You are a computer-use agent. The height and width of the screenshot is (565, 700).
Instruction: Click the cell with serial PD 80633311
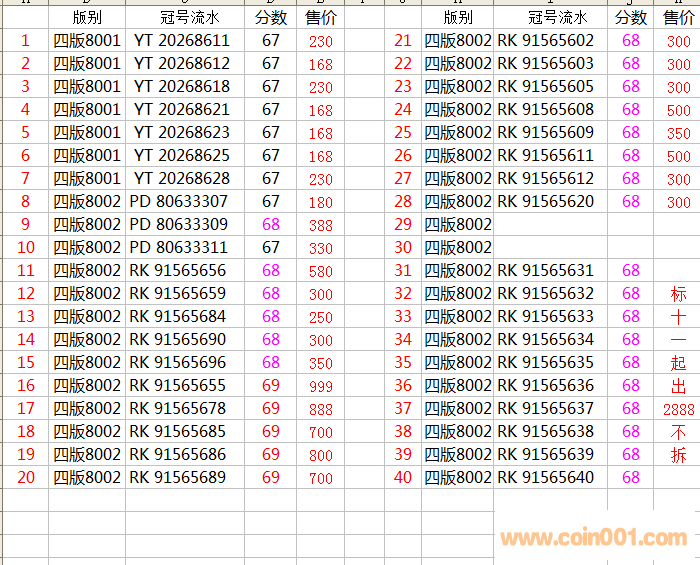[x=179, y=248]
